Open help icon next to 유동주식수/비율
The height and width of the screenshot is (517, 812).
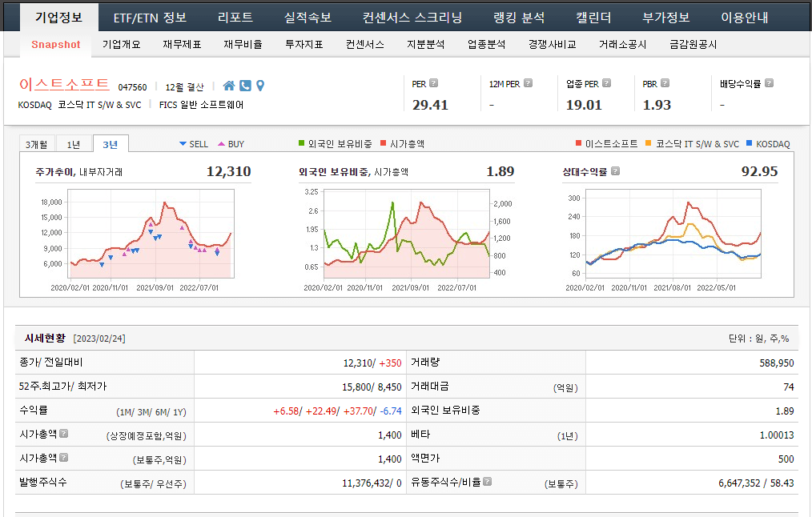488,481
